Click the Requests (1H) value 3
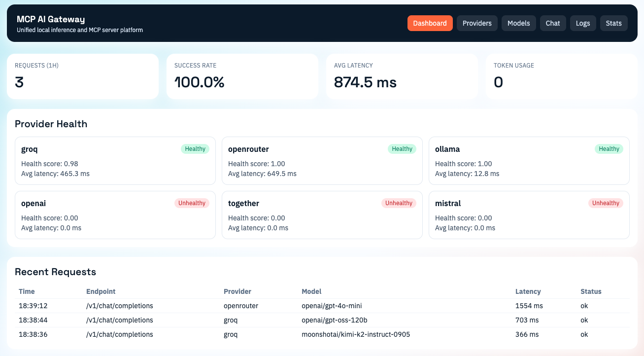Viewport: 644px width, 356px height. click(x=19, y=82)
